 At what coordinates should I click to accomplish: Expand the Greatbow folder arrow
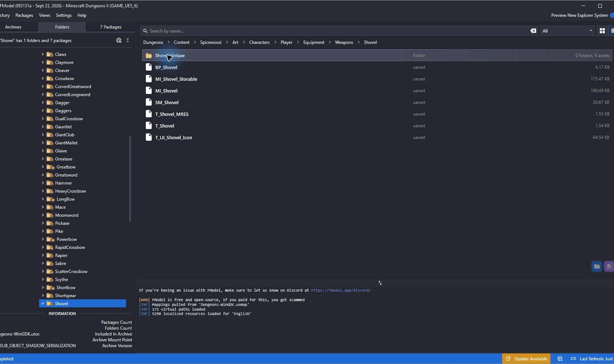(43, 167)
